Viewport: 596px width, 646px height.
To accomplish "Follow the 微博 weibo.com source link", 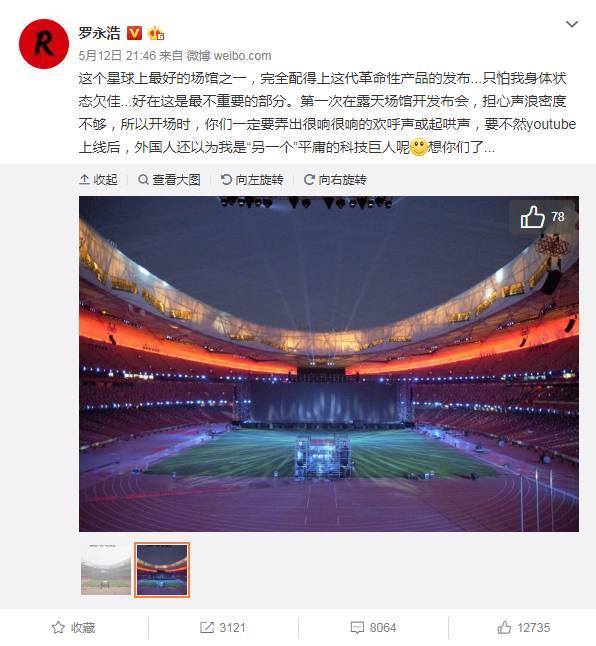I will 229,56.
